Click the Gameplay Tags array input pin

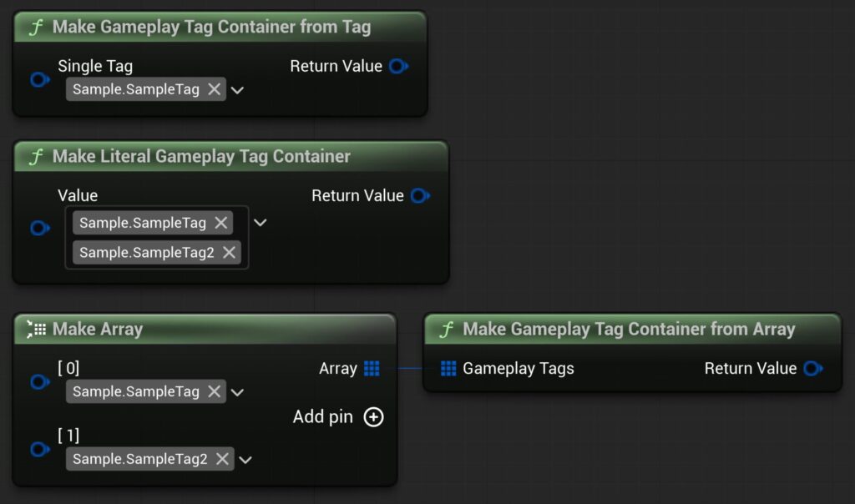point(448,368)
